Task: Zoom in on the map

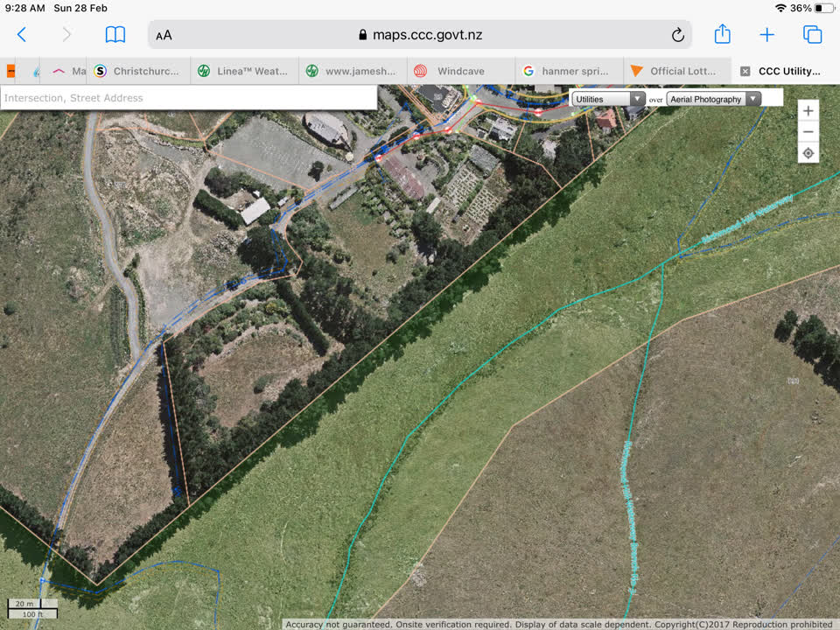Action: [808, 111]
